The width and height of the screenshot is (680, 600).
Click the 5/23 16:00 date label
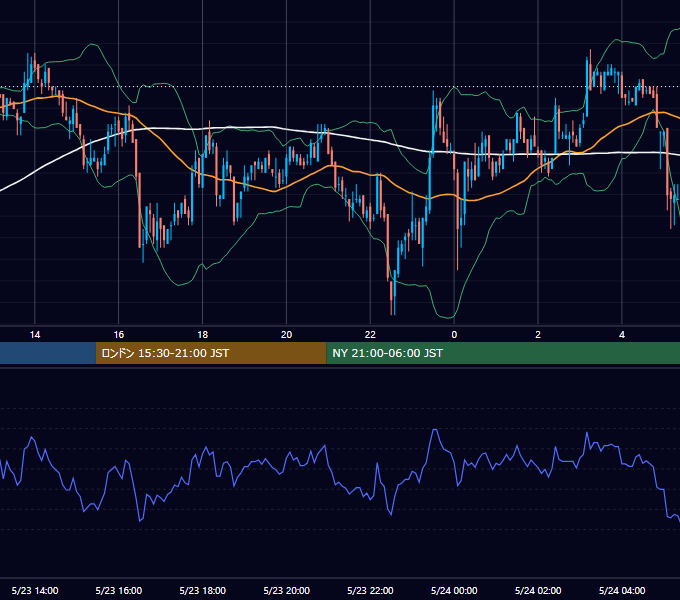119,590
